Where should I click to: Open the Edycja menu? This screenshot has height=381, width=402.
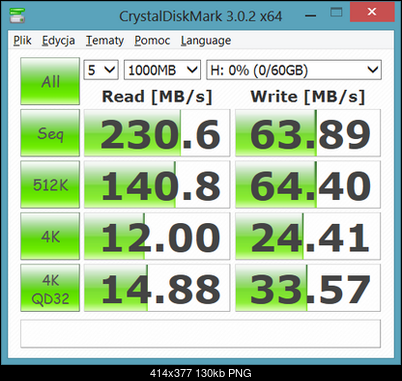[x=58, y=41]
